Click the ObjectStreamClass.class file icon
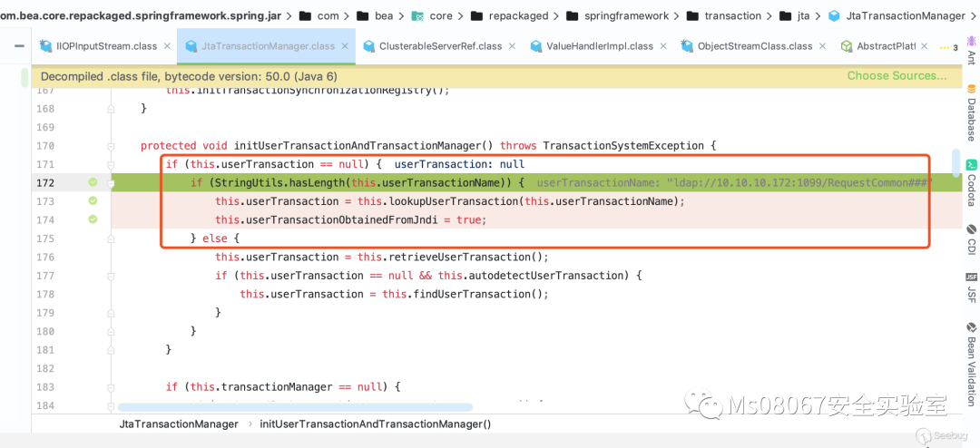The width and height of the screenshot is (980, 448). (x=688, y=45)
